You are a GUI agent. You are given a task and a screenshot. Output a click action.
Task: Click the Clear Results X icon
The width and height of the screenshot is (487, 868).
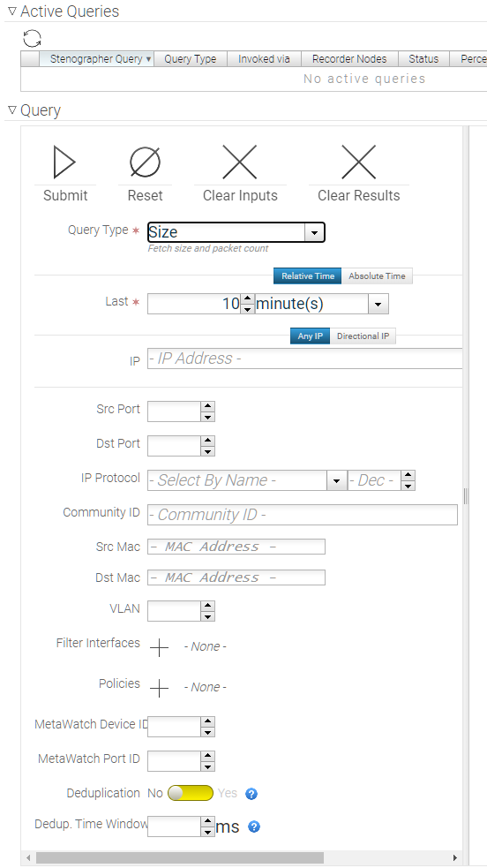(359, 162)
